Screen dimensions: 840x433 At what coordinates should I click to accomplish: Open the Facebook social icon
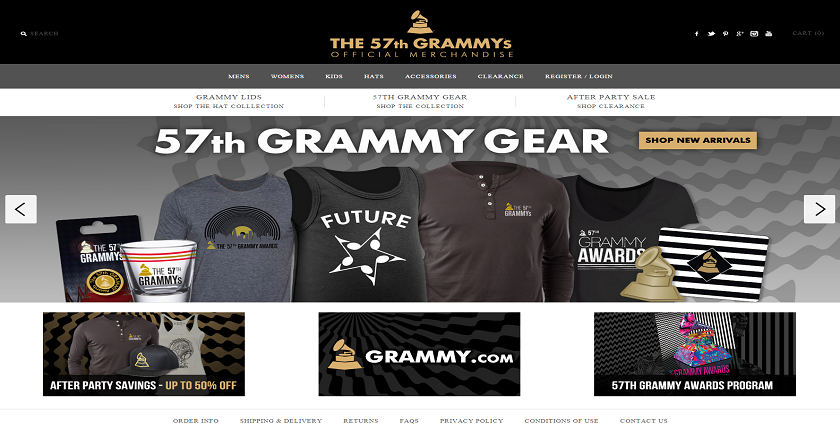(x=696, y=34)
